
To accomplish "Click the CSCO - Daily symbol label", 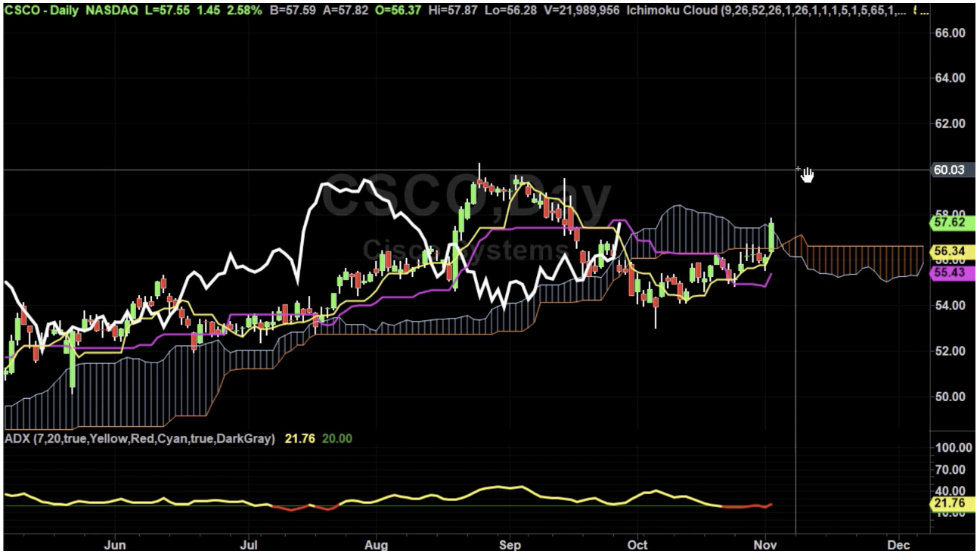I will click(x=43, y=11).
